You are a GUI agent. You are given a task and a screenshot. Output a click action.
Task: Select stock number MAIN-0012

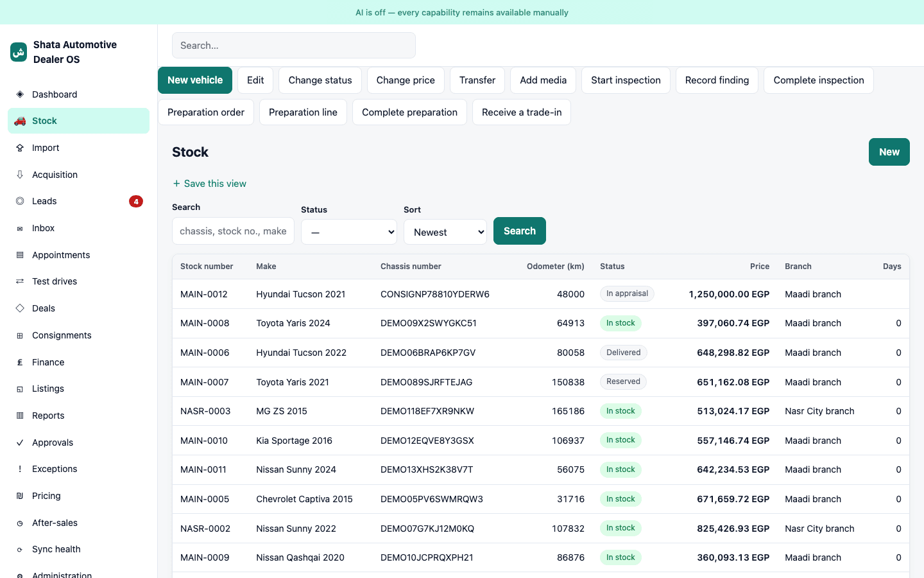coord(204,294)
